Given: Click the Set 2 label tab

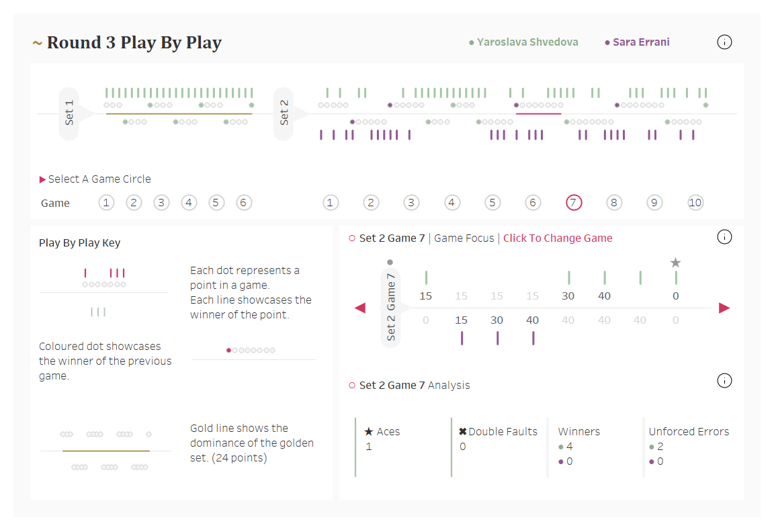Looking at the screenshot, I should pos(284,114).
